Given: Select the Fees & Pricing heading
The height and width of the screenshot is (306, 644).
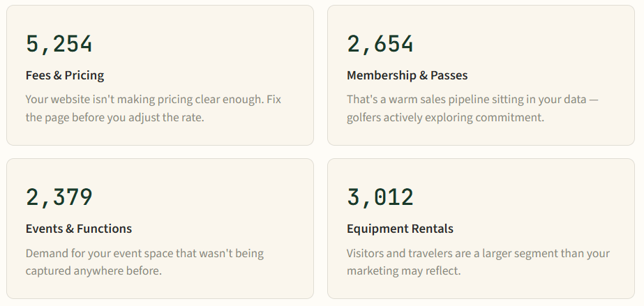Looking at the screenshot, I should pos(65,75).
